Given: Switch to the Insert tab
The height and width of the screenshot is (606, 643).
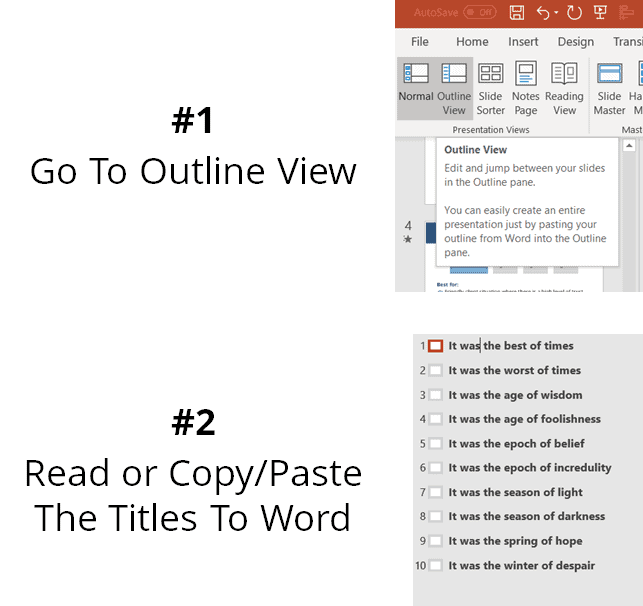Looking at the screenshot, I should click(523, 41).
